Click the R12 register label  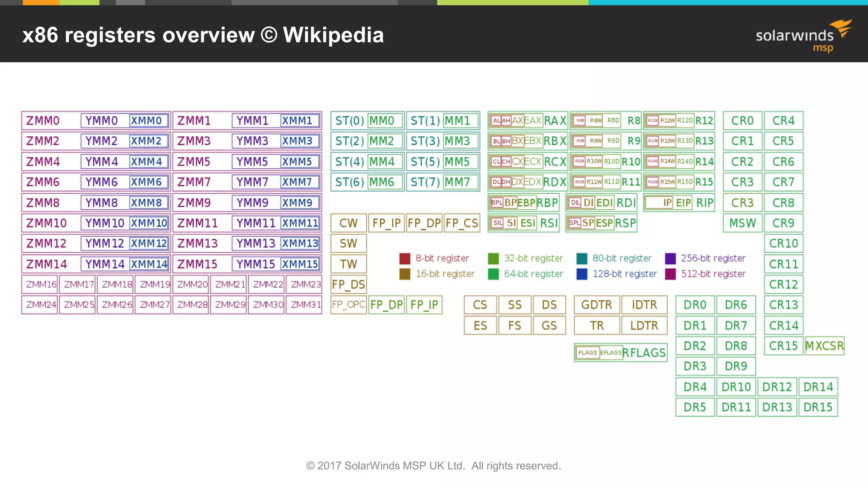704,121
